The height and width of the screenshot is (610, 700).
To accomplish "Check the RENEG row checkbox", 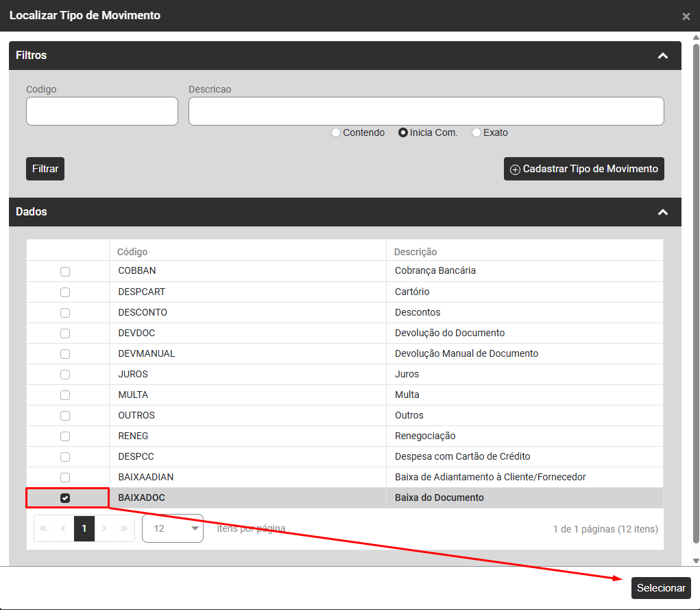I will [65, 436].
